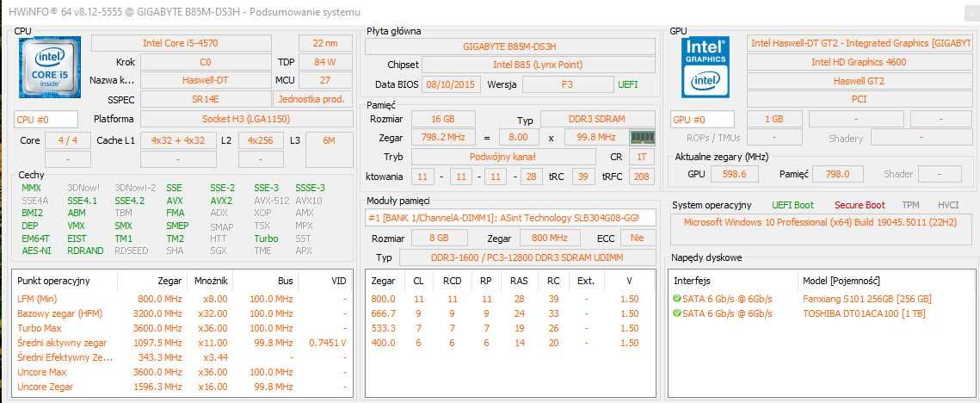Viewport: 980px width, 403px height.
Task: Click the memory module icon beside 99.8 MHz
Action: tap(642, 137)
